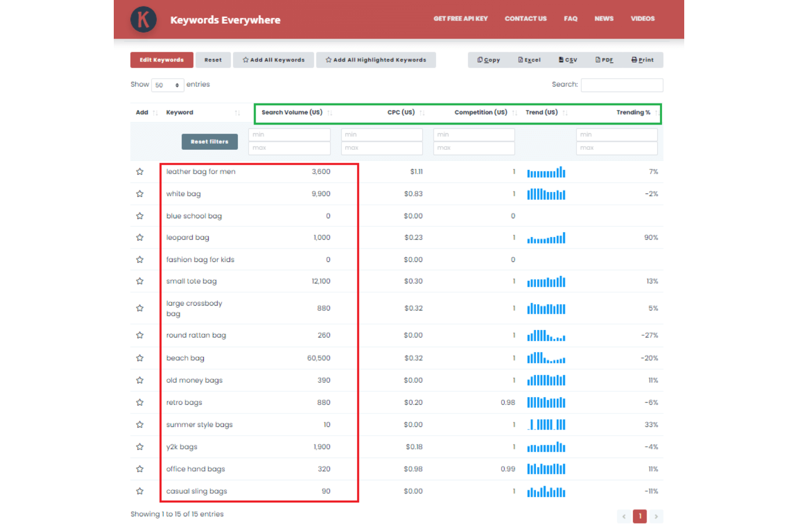Screen dimensions: 798x532
Task: Click the Keywords Everywhere logo
Action: pos(143,19)
